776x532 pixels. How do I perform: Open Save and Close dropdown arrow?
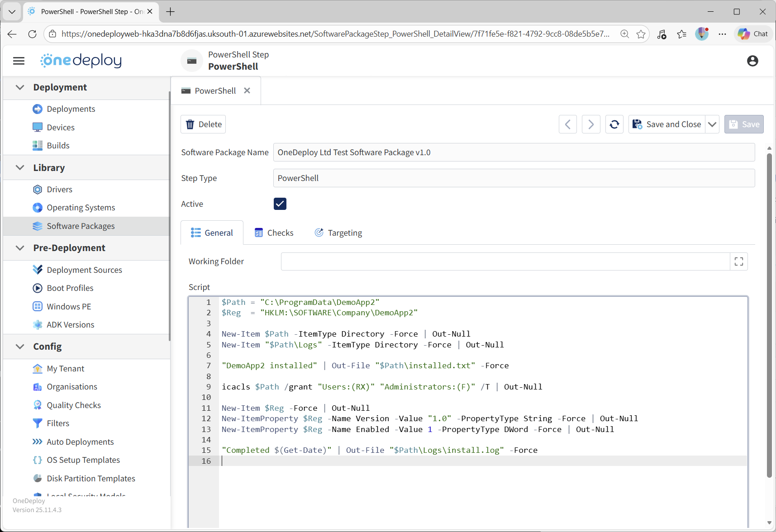click(x=712, y=124)
